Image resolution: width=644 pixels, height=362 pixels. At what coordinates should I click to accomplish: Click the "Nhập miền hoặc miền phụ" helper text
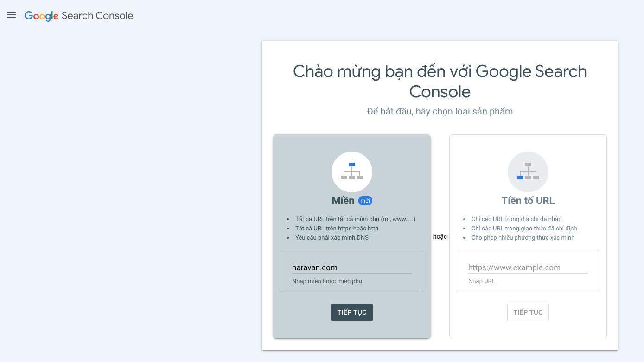[x=327, y=281]
